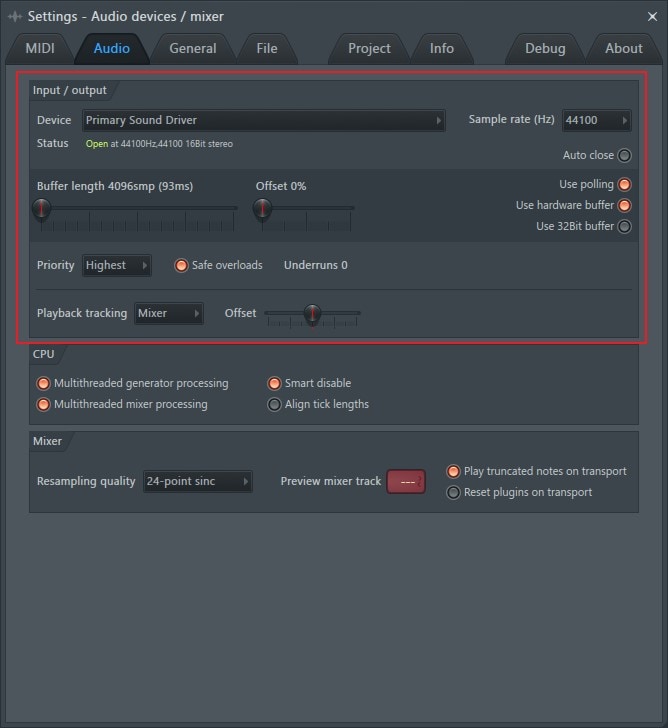Click the Buffer length slider knob

coord(41,208)
